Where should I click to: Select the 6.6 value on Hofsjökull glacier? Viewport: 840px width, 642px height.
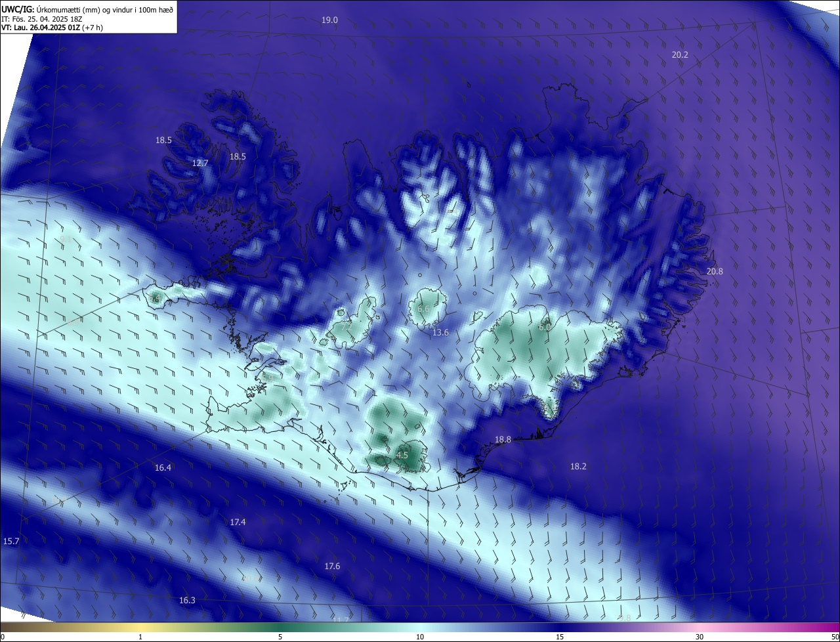point(423,309)
